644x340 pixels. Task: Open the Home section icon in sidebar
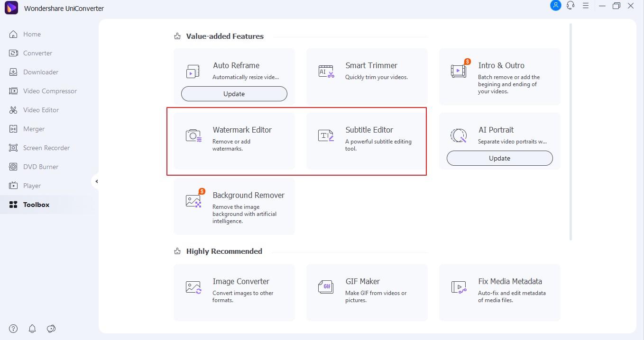tap(13, 34)
